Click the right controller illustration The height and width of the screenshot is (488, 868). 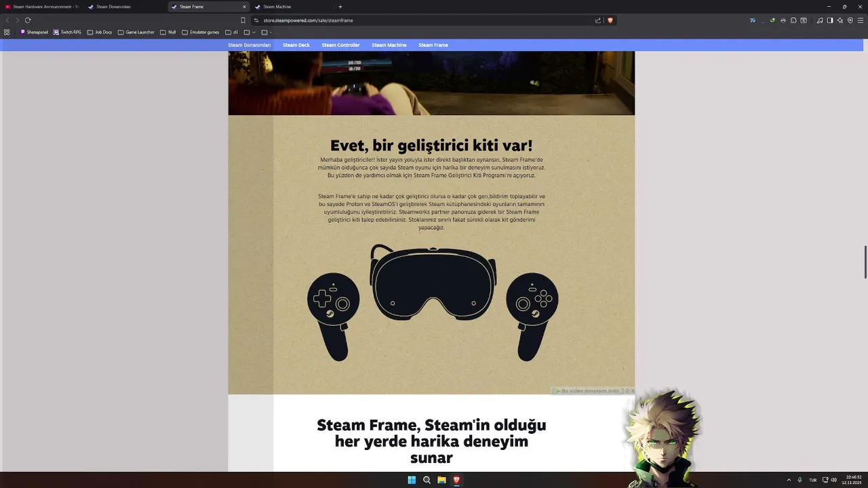(x=532, y=317)
